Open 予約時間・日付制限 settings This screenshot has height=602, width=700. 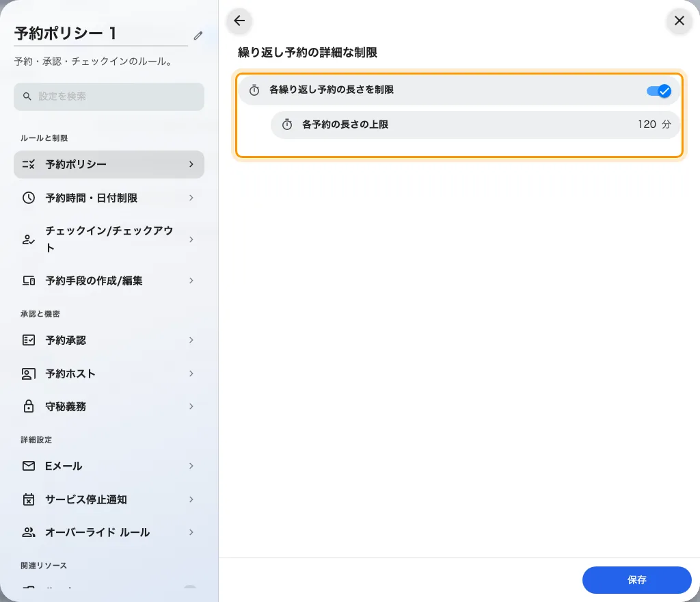109,198
